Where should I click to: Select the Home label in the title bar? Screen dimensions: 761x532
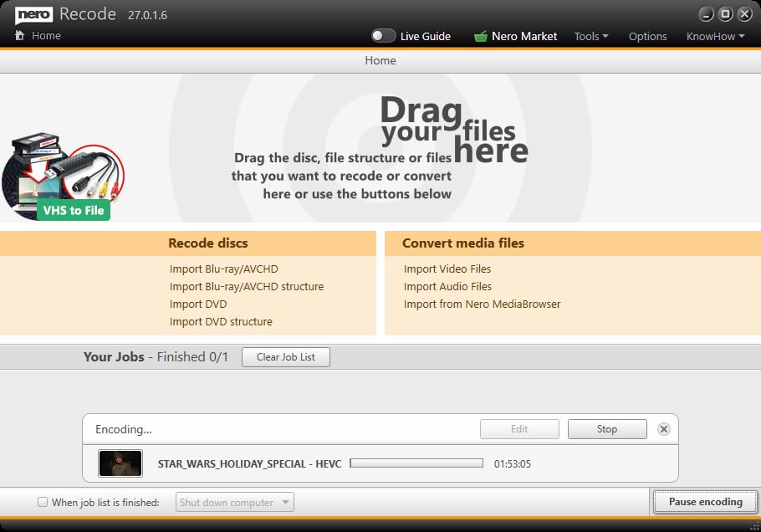tap(46, 35)
